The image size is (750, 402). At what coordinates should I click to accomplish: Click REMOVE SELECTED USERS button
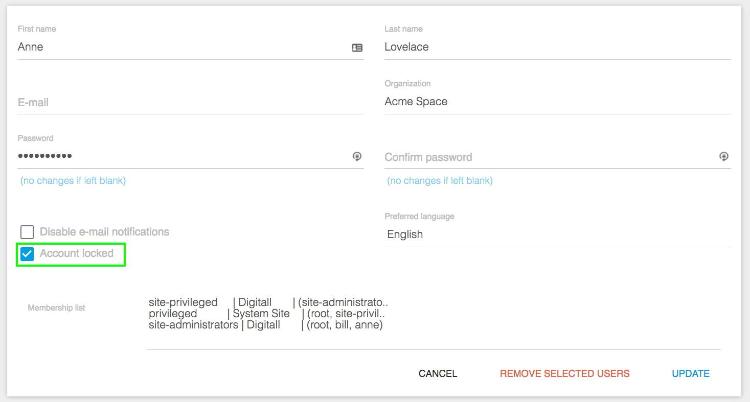[564, 374]
